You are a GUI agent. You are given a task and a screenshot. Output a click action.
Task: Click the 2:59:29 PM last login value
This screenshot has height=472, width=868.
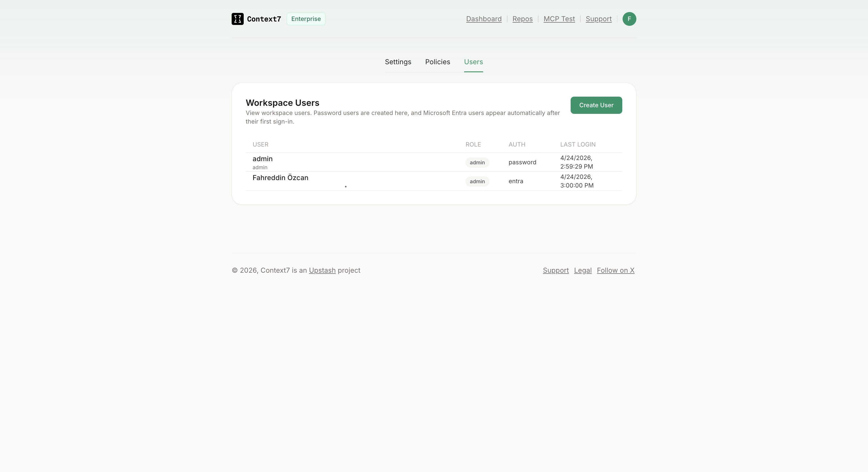[576, 162]
